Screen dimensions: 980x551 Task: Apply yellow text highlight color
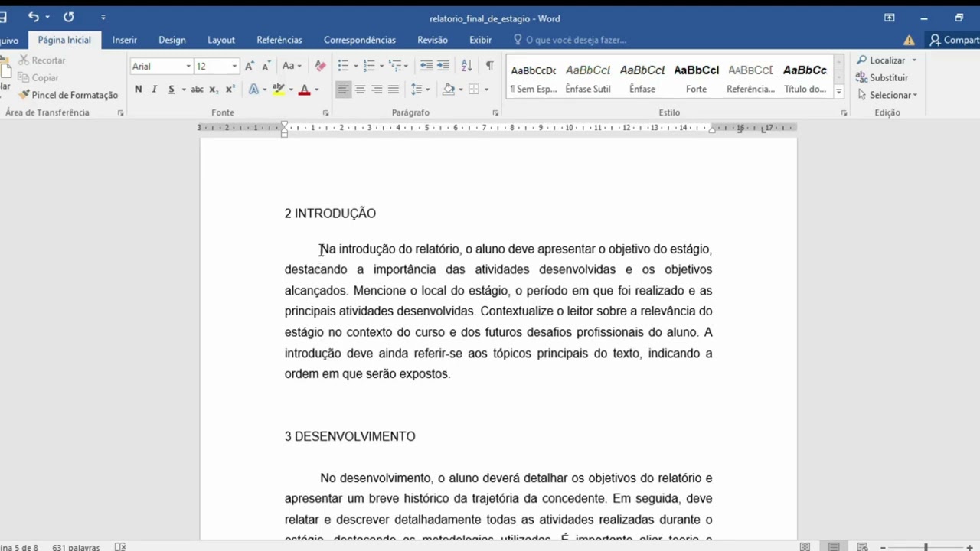tap(278, 90)
